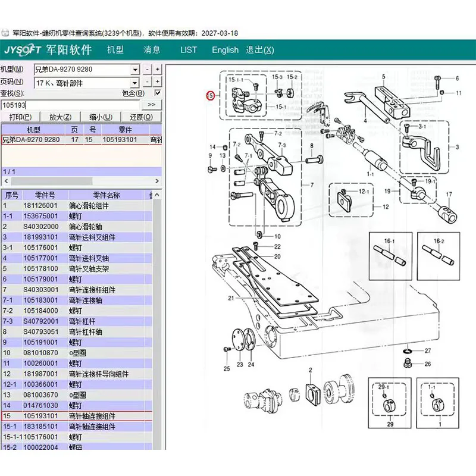This screenshot has width=476, height=476.
Task: Click the plus stepper beside page dropdown
Action: click(157, 82)
